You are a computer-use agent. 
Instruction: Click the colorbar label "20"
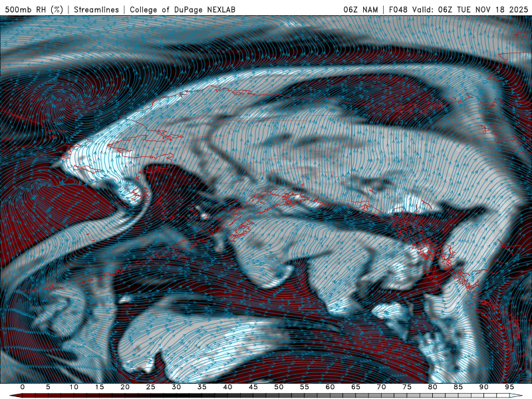(125, 387)
